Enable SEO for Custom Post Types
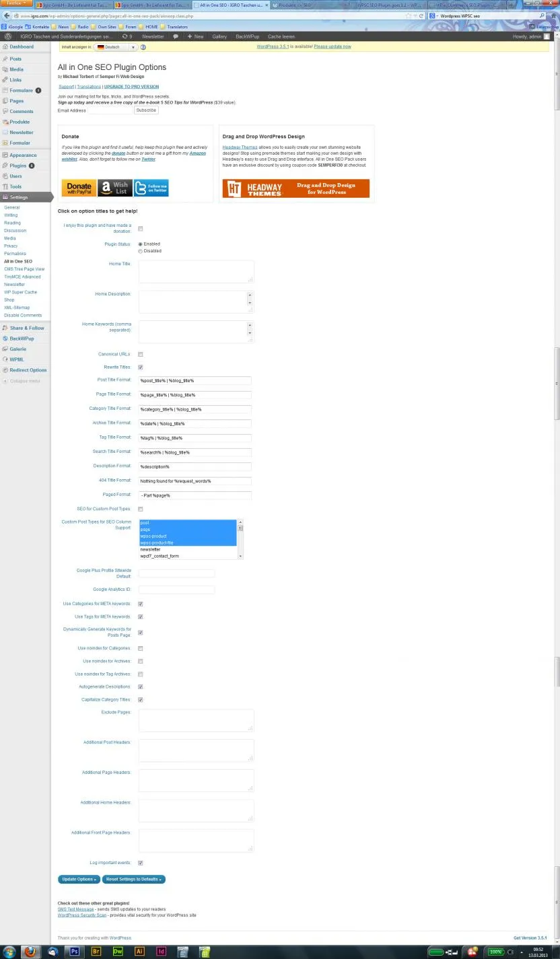 pos(141,509)
